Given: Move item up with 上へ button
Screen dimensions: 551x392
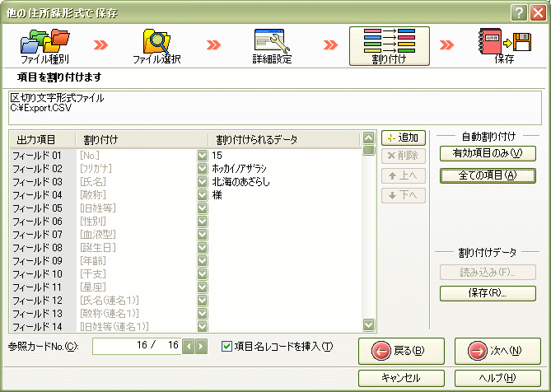Looking at the screenshot, I should tap(404, 175).
